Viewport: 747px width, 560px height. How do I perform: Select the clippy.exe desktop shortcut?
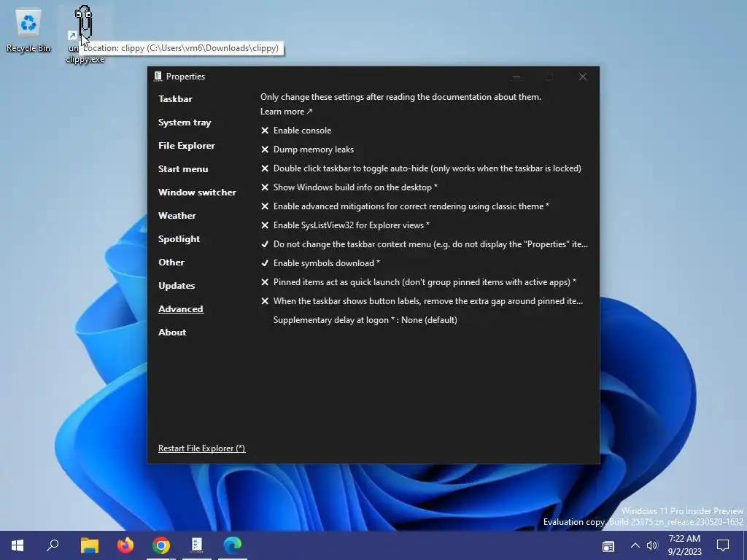click(85, 34)
